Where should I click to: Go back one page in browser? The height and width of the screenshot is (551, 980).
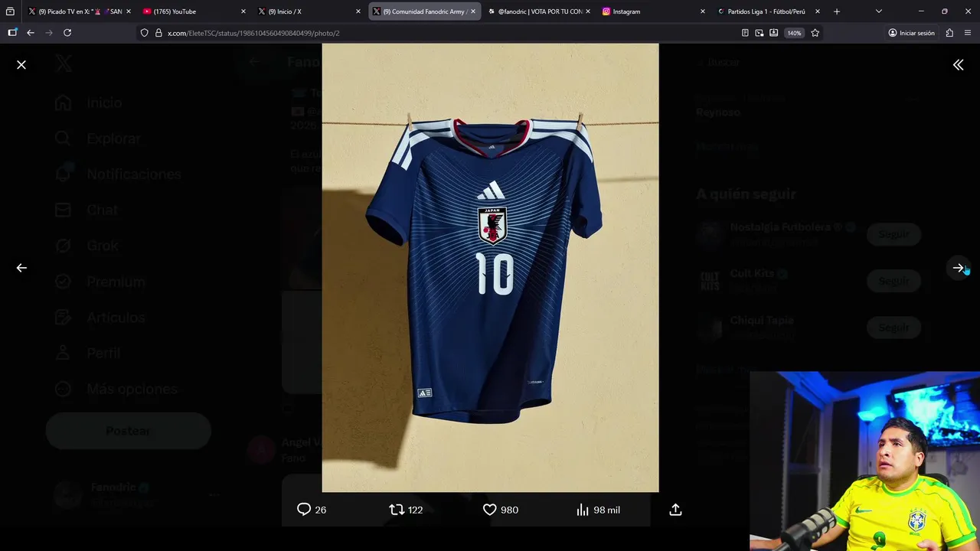tap(31, 33)
